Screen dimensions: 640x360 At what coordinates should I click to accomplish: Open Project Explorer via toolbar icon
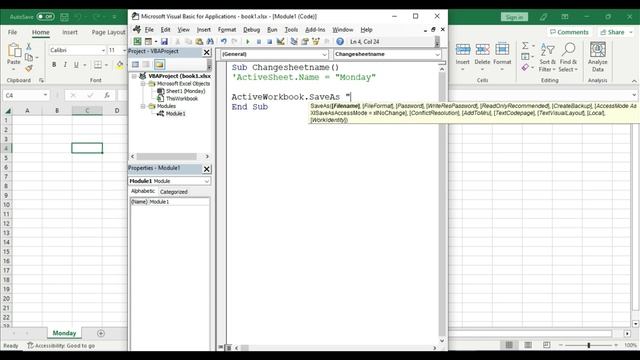pos(293,42)
